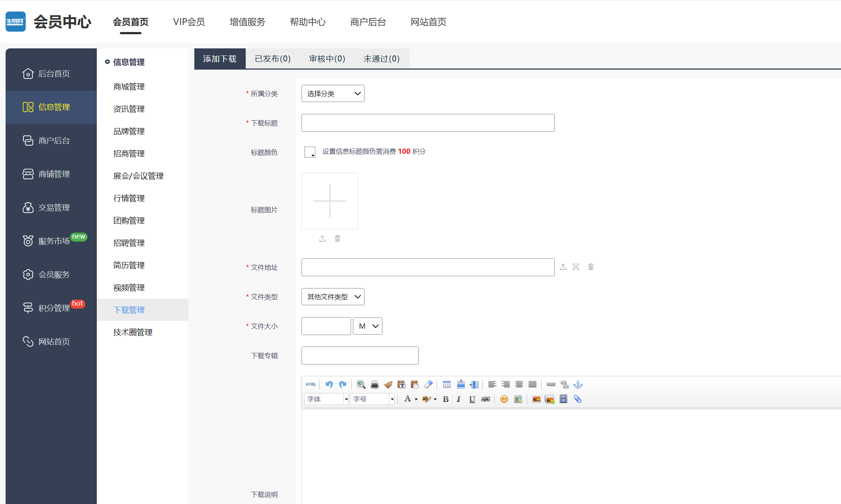Click the anchor icon in editor toolbar
This screenshot has height=504, width=841.
click(x=578, y=385)
